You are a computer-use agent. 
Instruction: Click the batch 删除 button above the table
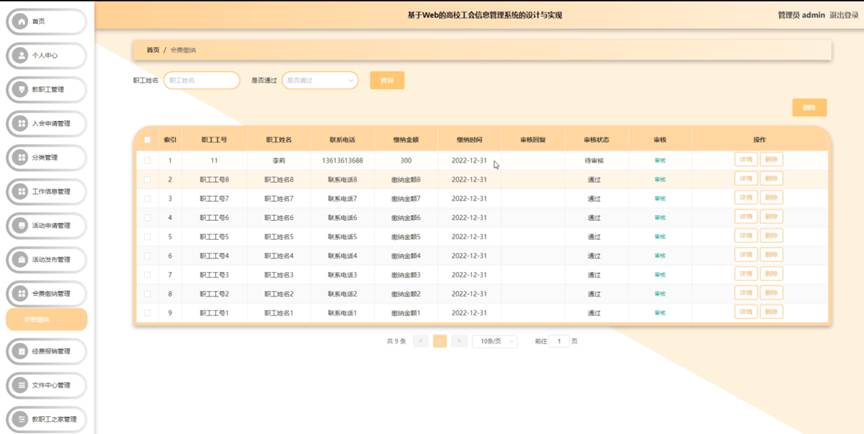pyautogui.click(x=809, y=107)
